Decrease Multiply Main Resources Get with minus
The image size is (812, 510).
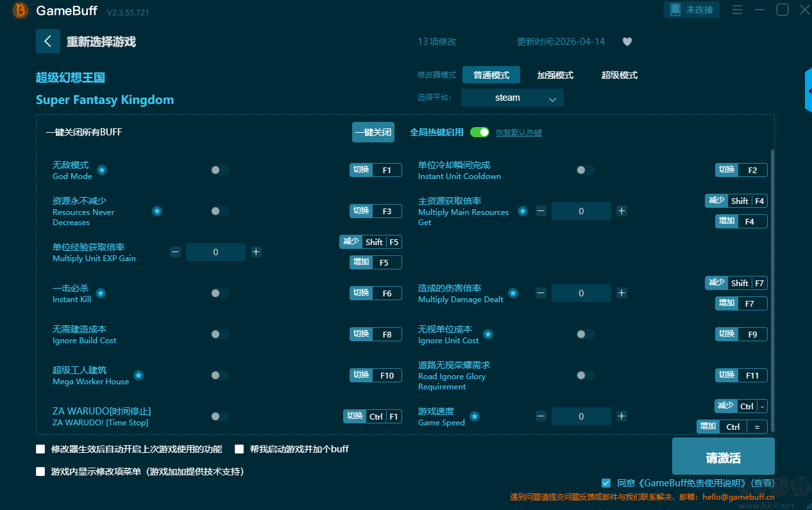[541, 211]
